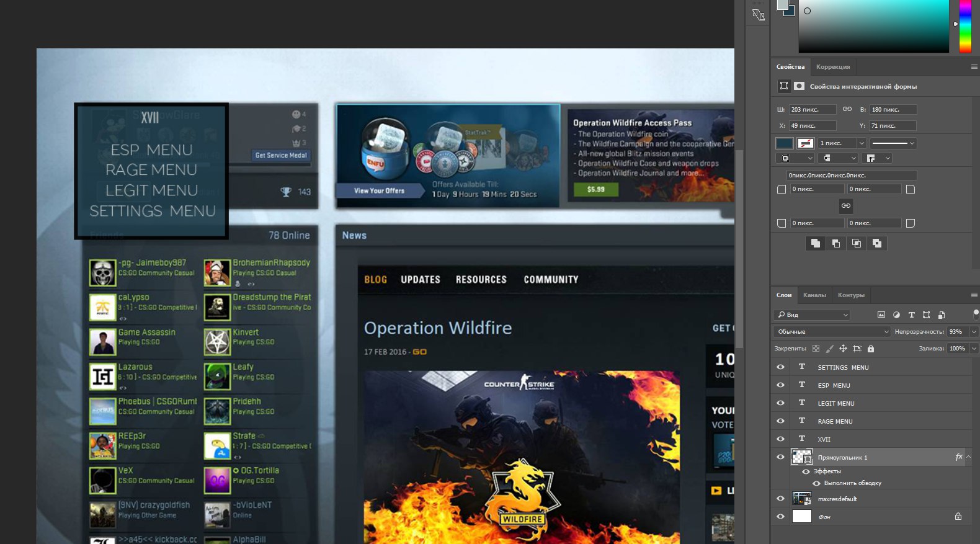Click the Y position field 71 пикс.
The height and width of the screenshot is (544, 980).
click(893, 125)
